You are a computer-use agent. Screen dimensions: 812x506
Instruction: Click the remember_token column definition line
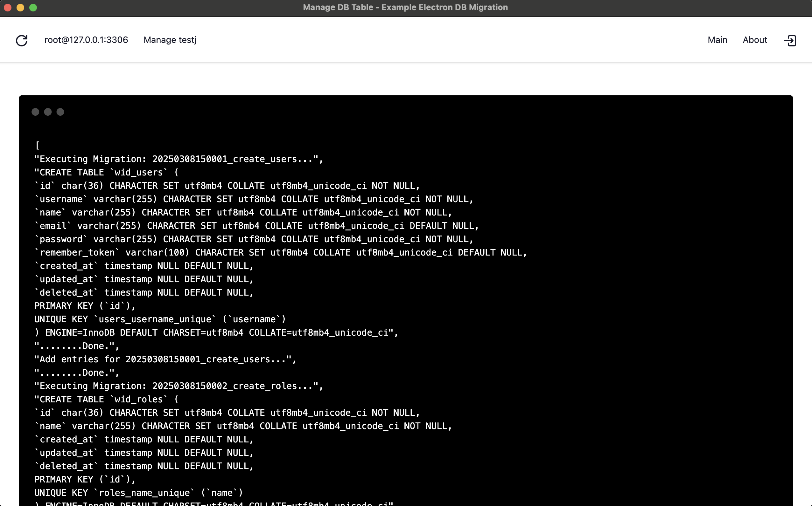point(281,252)
